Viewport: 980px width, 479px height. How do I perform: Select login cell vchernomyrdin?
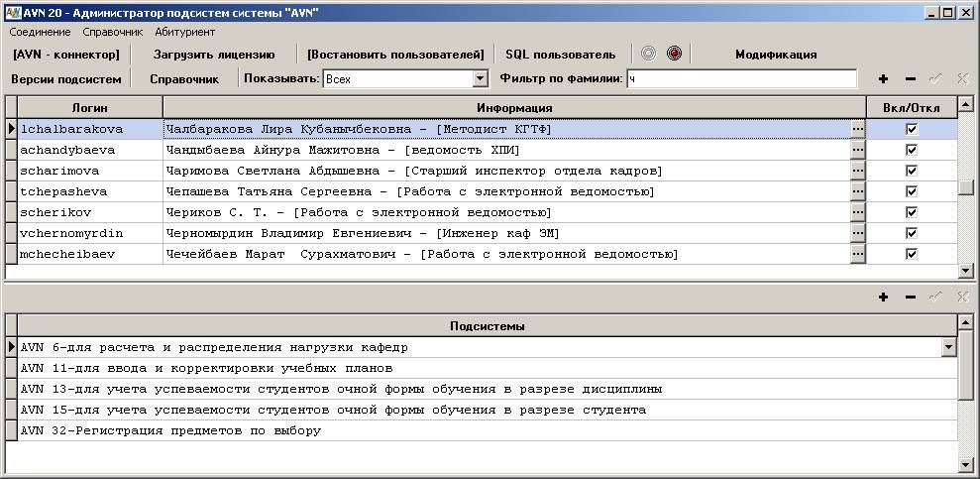pos(90,233)
